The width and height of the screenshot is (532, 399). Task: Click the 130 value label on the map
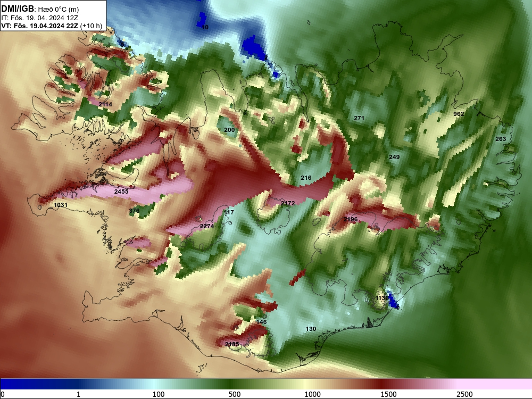coord(311,329)
